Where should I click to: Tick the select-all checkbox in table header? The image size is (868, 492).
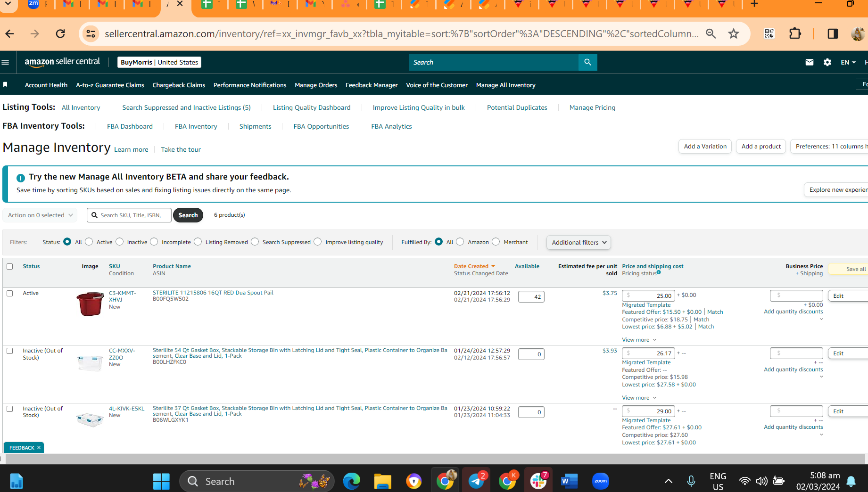tap(9, 266)
